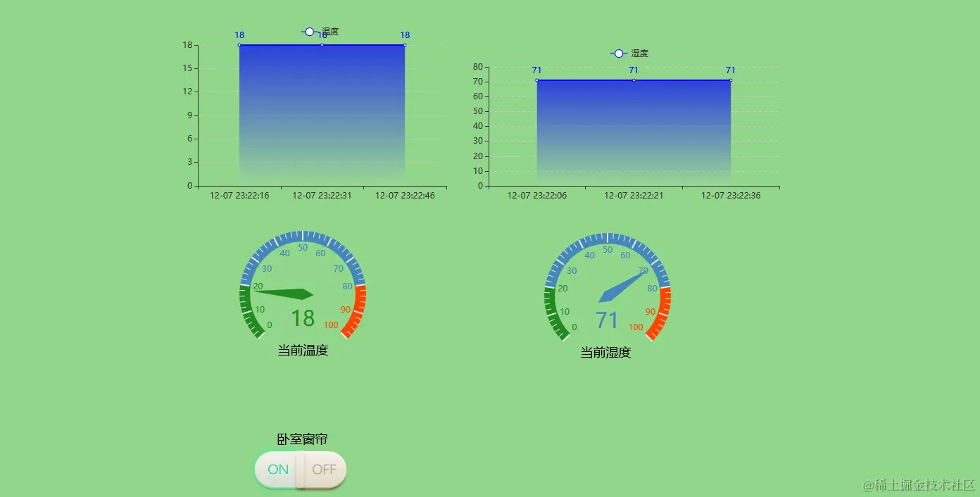Click x-axis label 12-07 23:22:36

click(x=731, y=196)
